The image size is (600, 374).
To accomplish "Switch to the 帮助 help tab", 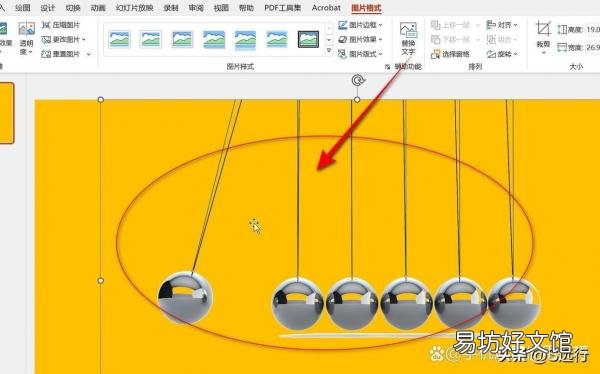I will (x=246, y=8).
